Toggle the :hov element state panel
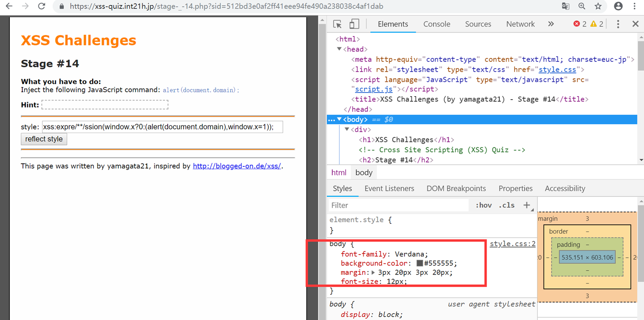The width and height of the screenshot is (644, 320). pos(483,205)
